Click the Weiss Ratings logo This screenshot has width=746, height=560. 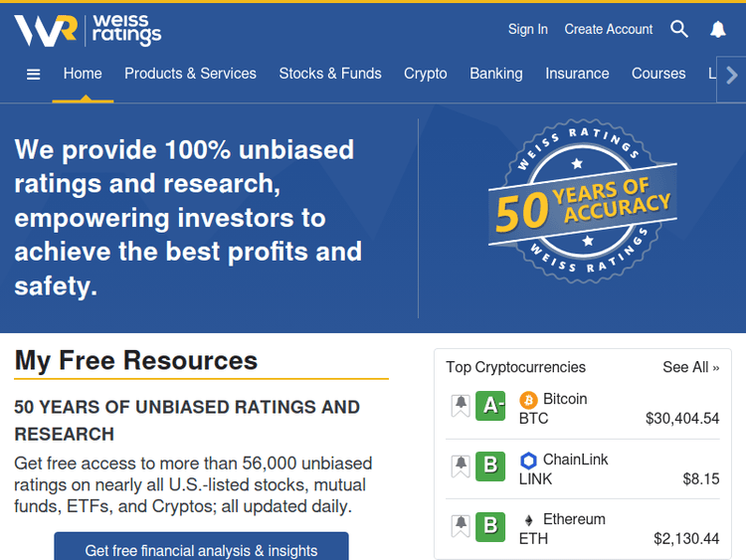click(88, 31)
